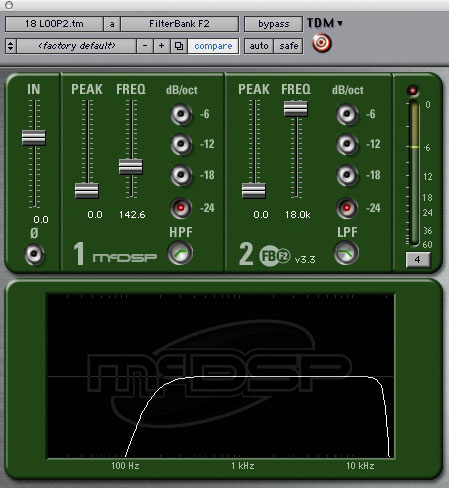Open the auto automation button

tap(259, 46)
